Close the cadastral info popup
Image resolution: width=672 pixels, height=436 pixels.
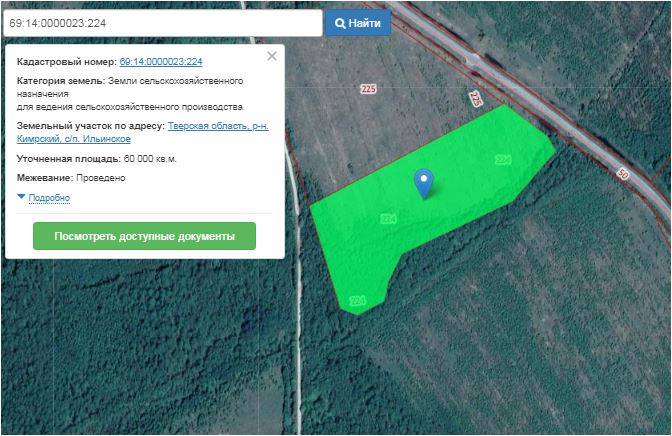coord(272,57)
